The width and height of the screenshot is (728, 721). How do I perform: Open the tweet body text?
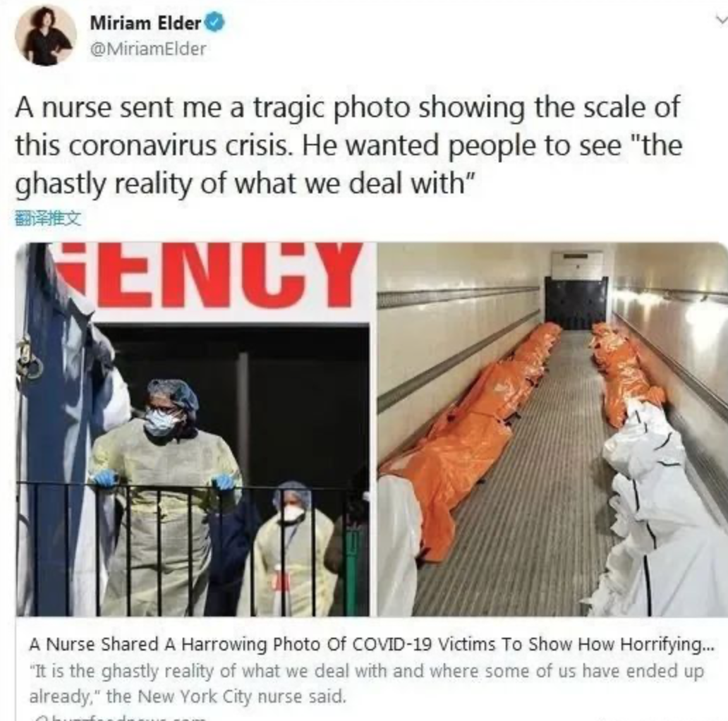click(348, 145)
